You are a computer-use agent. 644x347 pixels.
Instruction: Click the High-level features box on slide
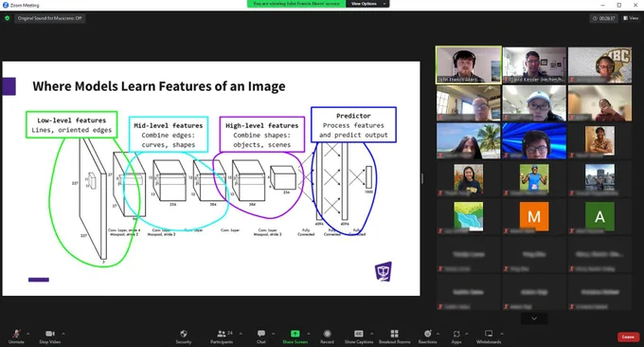pos(262,135)
